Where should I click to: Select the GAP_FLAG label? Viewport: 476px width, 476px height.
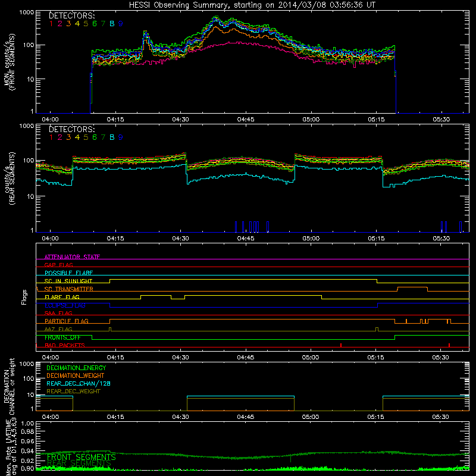click(58, 265)
